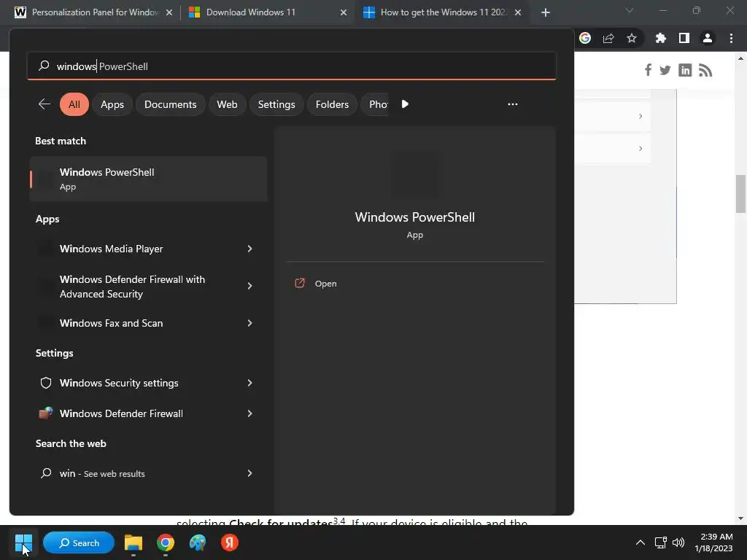Expand the win web results chevron
Viewport: 747px width, 560px height.
(249, 473)
